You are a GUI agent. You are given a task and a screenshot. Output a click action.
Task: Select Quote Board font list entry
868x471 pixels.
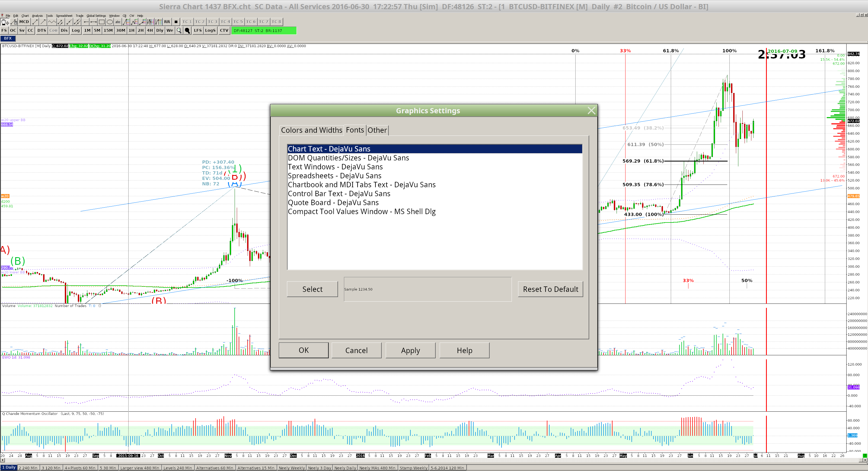[333, 203]
